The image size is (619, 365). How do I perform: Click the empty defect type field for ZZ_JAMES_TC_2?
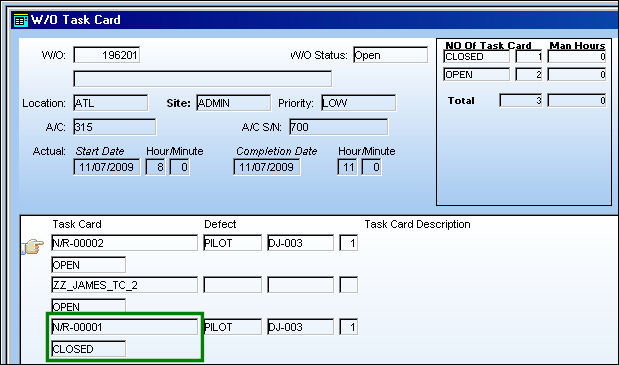coord(233,285)
